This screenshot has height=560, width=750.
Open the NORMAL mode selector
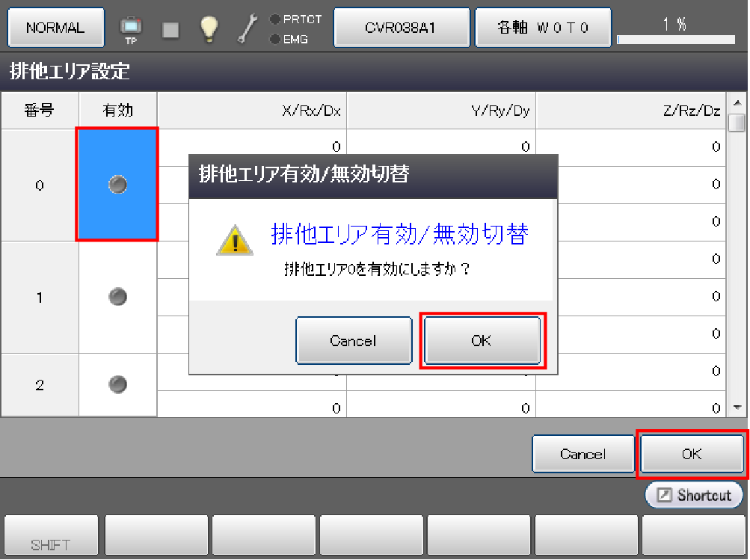click(56, 27)
